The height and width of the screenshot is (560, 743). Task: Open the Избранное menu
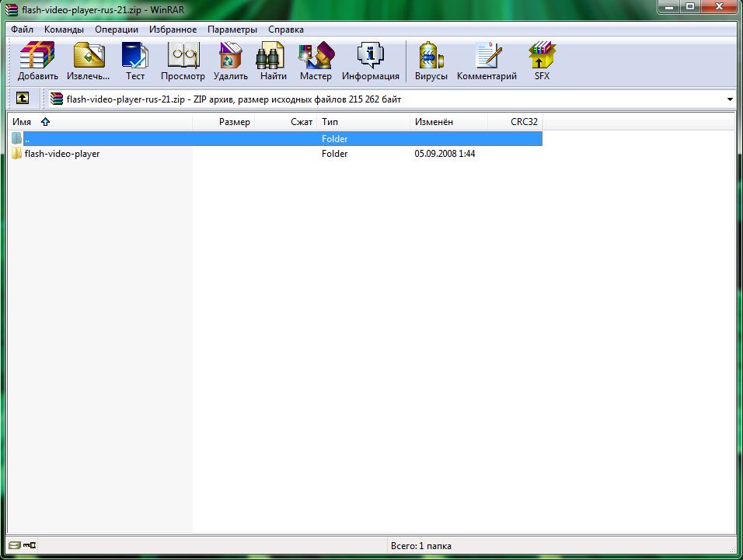pos(173,30)
